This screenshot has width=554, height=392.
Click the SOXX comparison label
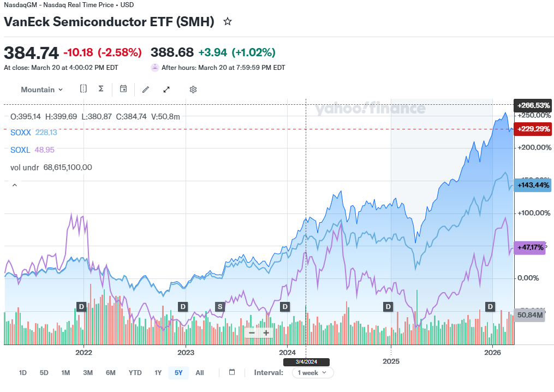coord(21,133)
